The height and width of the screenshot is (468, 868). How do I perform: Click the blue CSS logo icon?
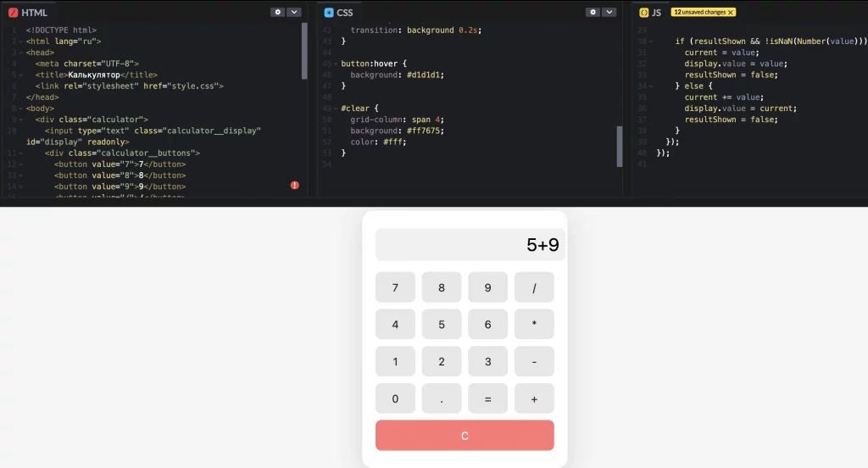[x=329, y=12]
